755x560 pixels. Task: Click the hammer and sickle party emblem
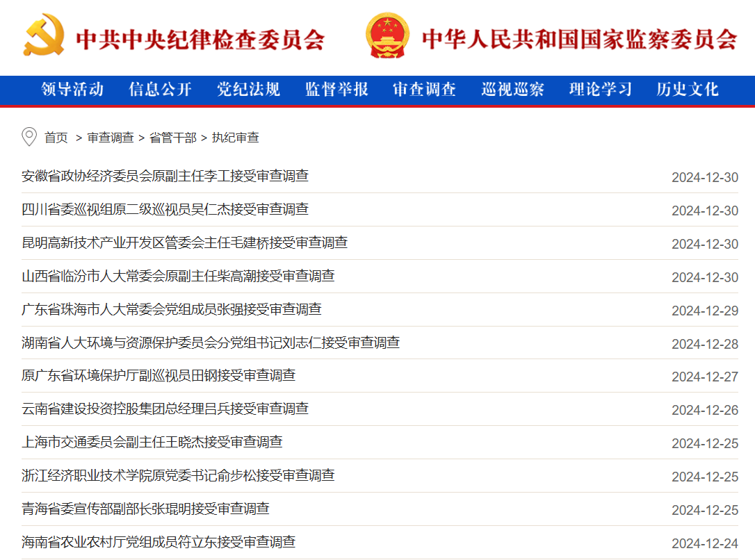pyautogui.click(x=44, y=35)
